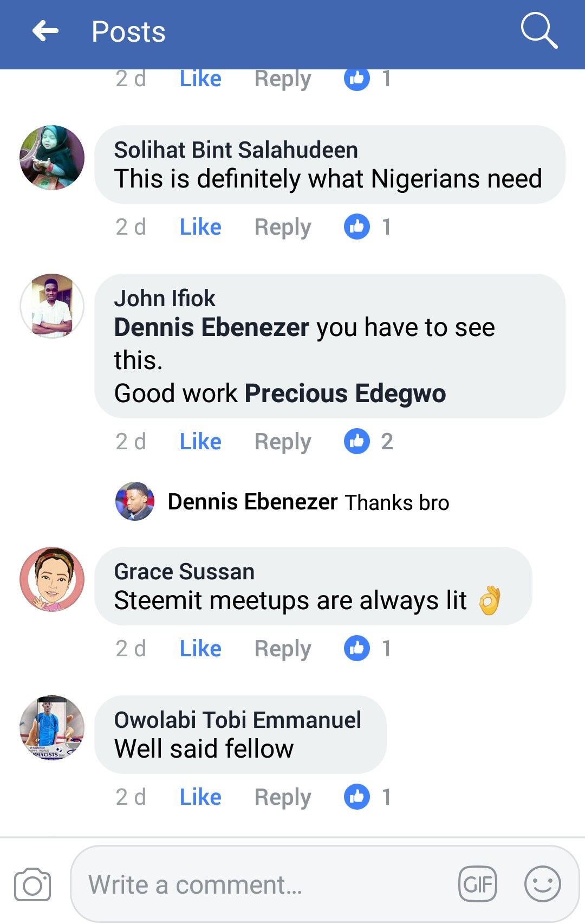The height and width of the screenshot is (924, 585).
Task: Open the GIF picker
Action: pyautogui.click(x=477, y=884)
